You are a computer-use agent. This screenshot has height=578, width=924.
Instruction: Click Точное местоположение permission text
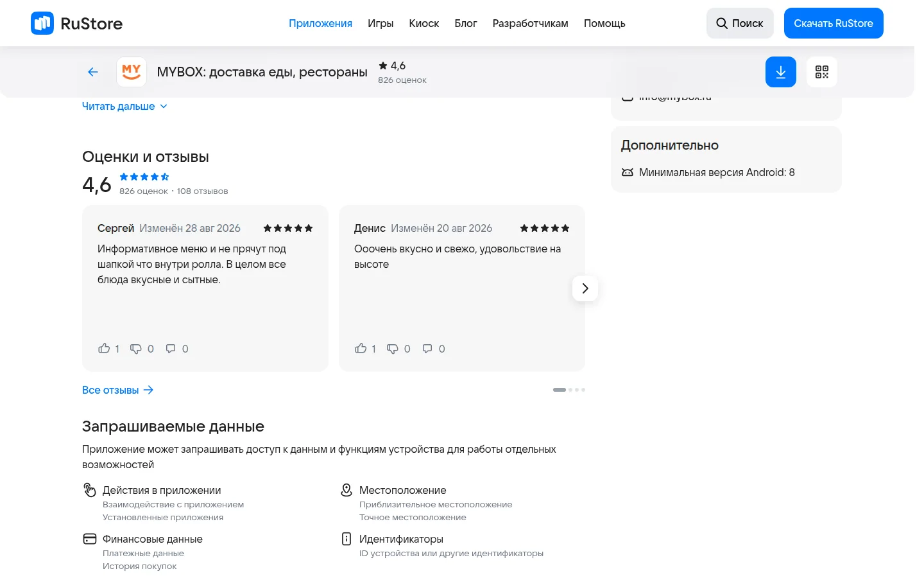pos(413,517)
